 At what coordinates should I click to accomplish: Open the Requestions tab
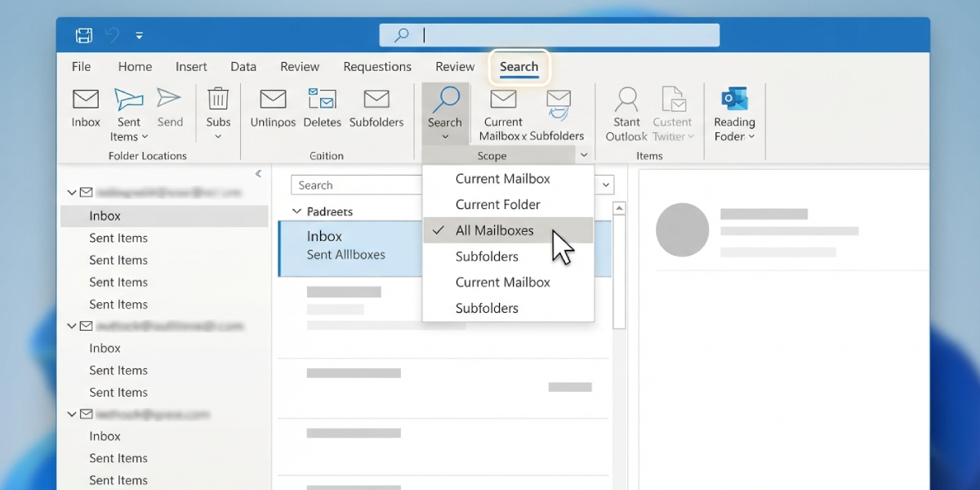click(x=377, y=67)
